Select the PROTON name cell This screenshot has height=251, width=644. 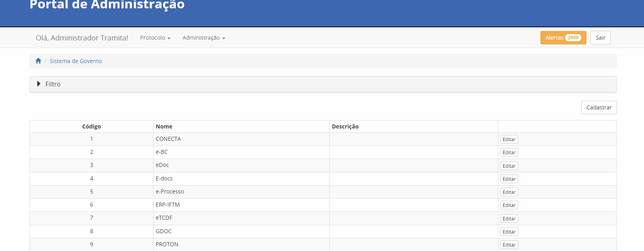coord(241,244)
